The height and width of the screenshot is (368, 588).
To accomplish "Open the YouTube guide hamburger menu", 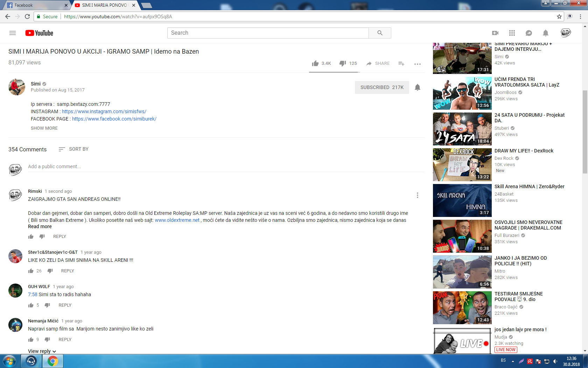I will (x=13, y=33).
